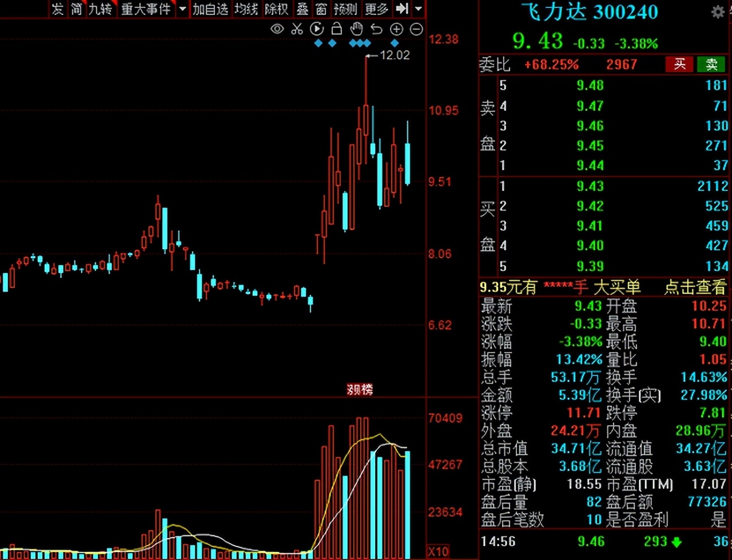Click the lock icon on the chart toolbar

click(336, 29)
